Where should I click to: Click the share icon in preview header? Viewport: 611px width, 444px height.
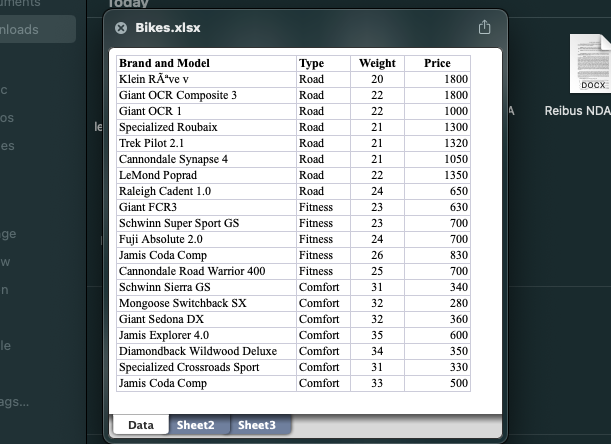click(x=484, y=27)
